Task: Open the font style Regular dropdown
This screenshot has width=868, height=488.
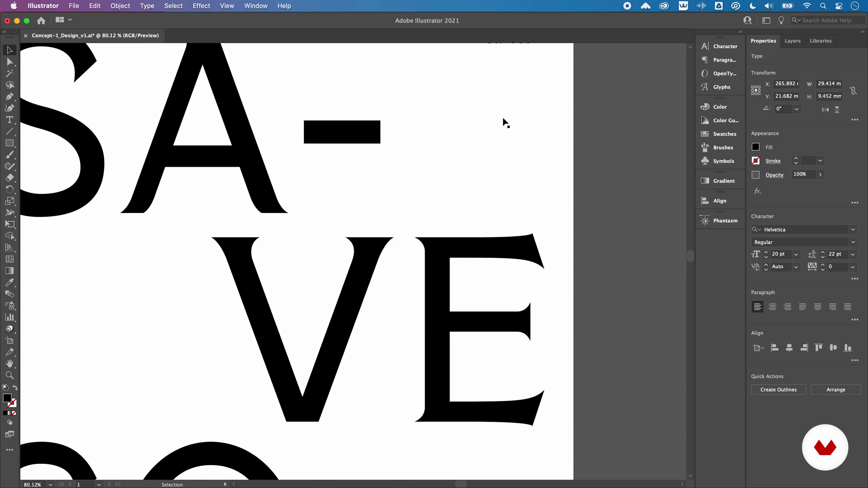Action: (853, 242)
